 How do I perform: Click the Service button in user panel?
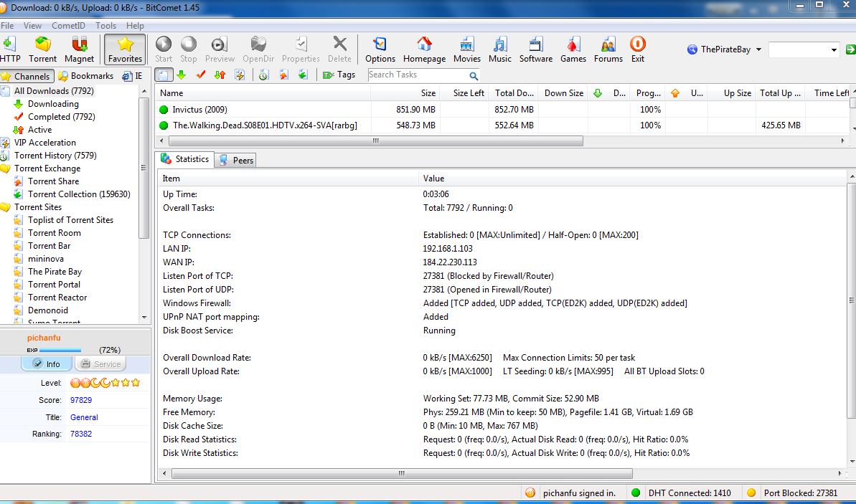click(100, 363)
